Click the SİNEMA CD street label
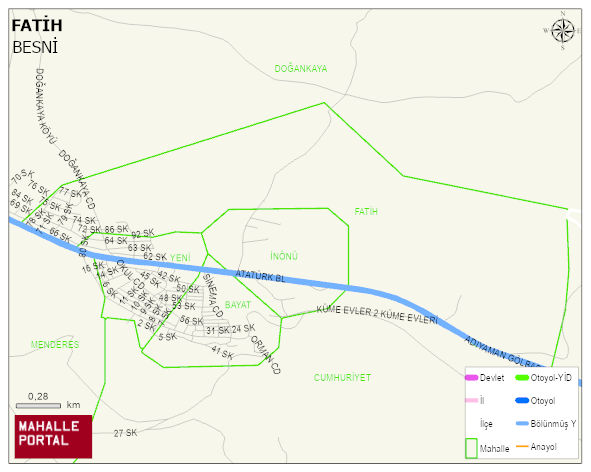591x472 pixels. (x=213, y=295)
